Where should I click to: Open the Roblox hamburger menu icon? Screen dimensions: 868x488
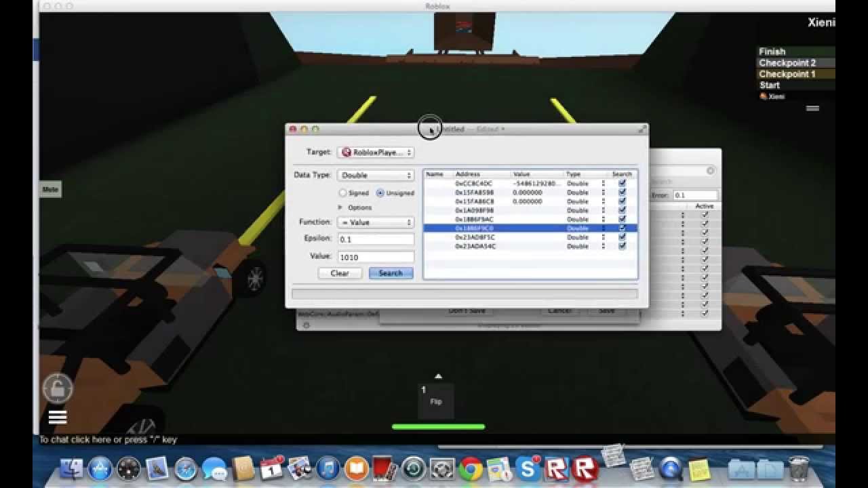point(58,418)
